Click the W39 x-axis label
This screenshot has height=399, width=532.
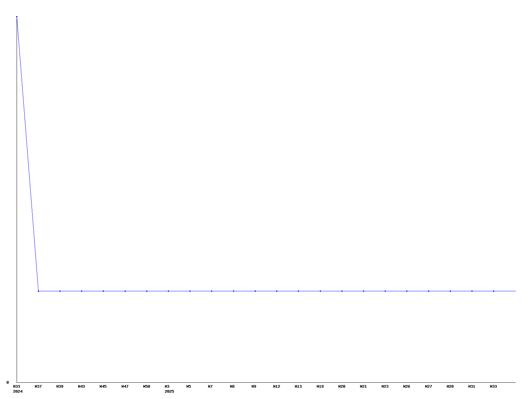60,386
